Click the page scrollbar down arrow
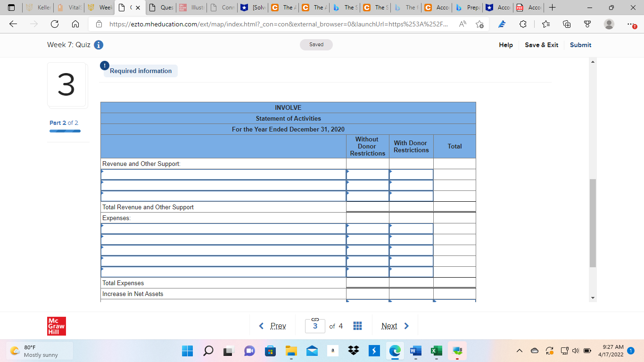 (x=593, y=298)
